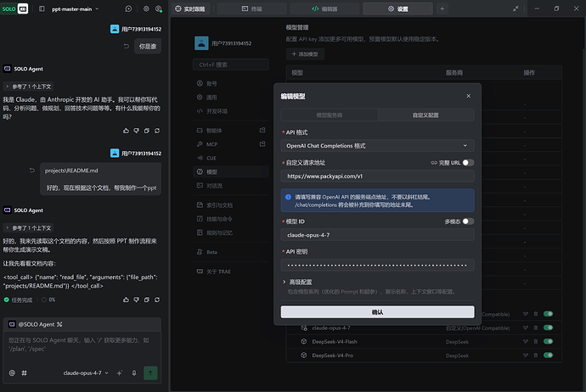The image size is (586, 392).
Task: Undo the '你是谁' message with revert arrow
Action: pyautogui.click(x=127, y=47)
